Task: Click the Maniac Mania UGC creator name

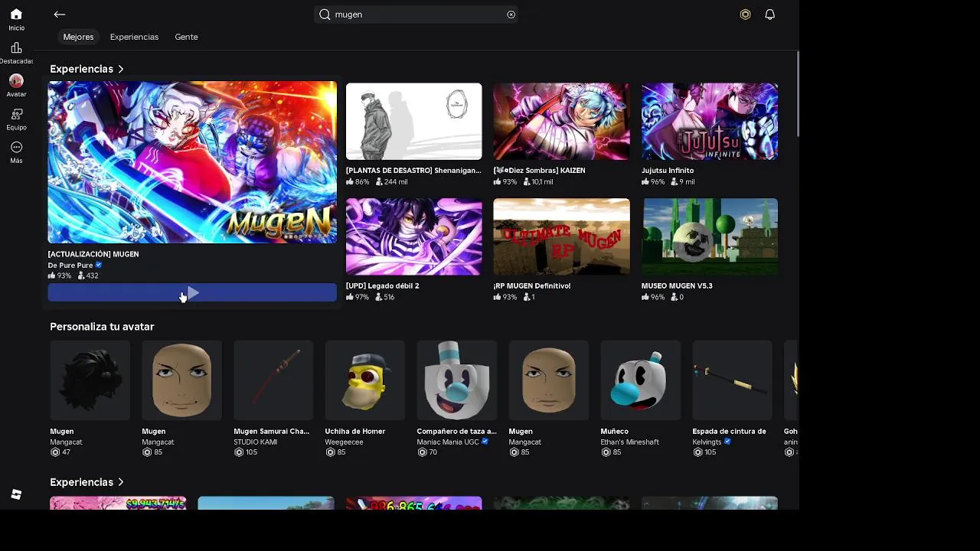Action: point(448,442)
